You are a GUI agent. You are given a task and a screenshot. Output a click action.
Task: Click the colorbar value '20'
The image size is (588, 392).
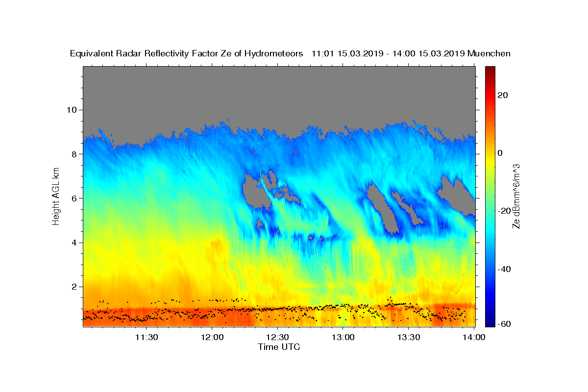(504, 95)
